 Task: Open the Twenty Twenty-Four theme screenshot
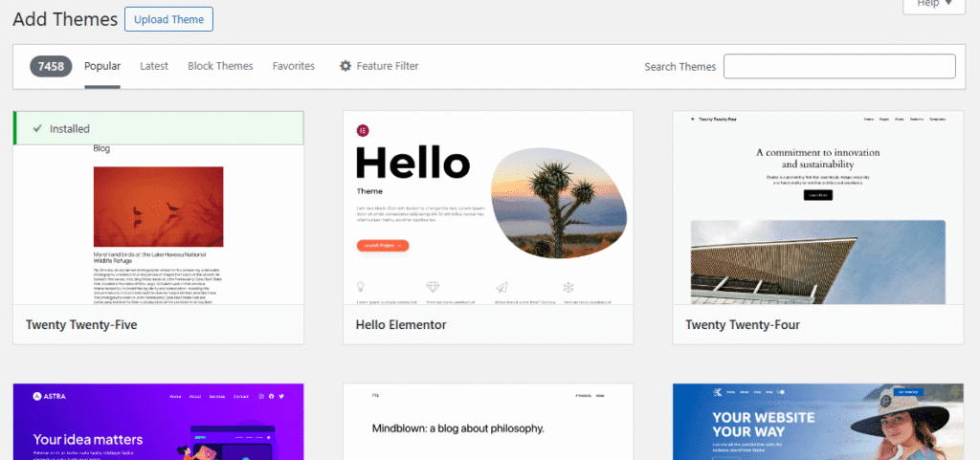click(x=818, y=208)
